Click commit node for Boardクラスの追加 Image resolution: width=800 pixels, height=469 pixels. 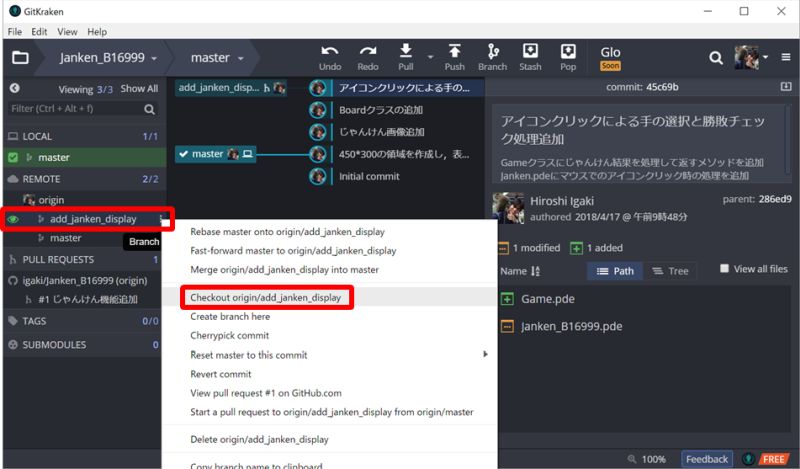pyautogui.click(x=317, y=110)
